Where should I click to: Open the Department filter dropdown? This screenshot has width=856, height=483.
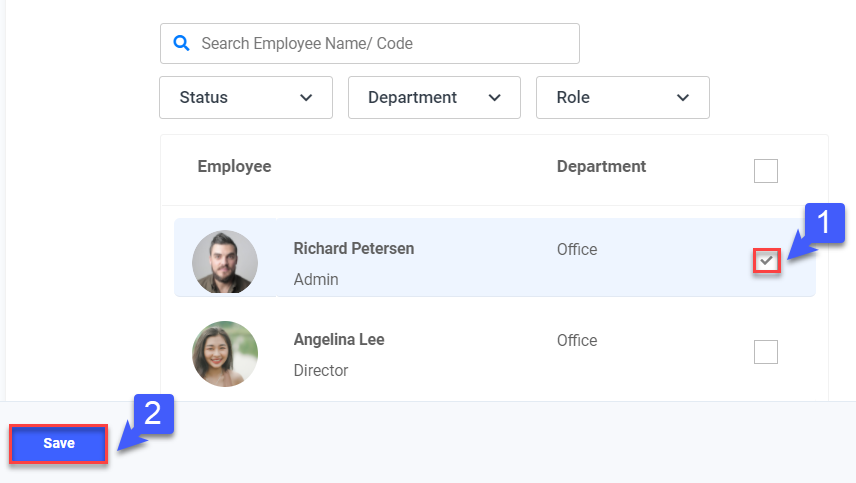[434, 98]
